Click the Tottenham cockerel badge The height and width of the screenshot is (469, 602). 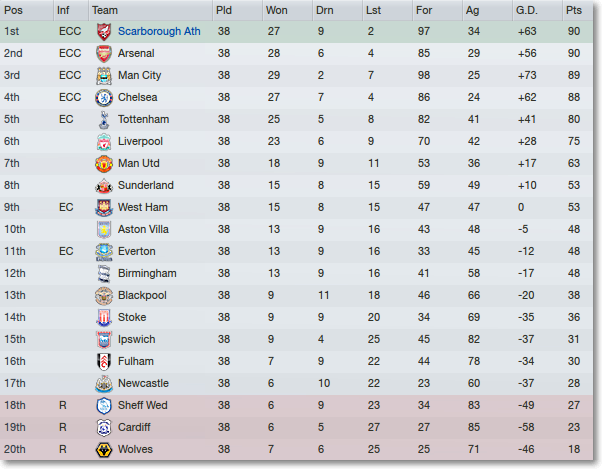pos(104,119)
